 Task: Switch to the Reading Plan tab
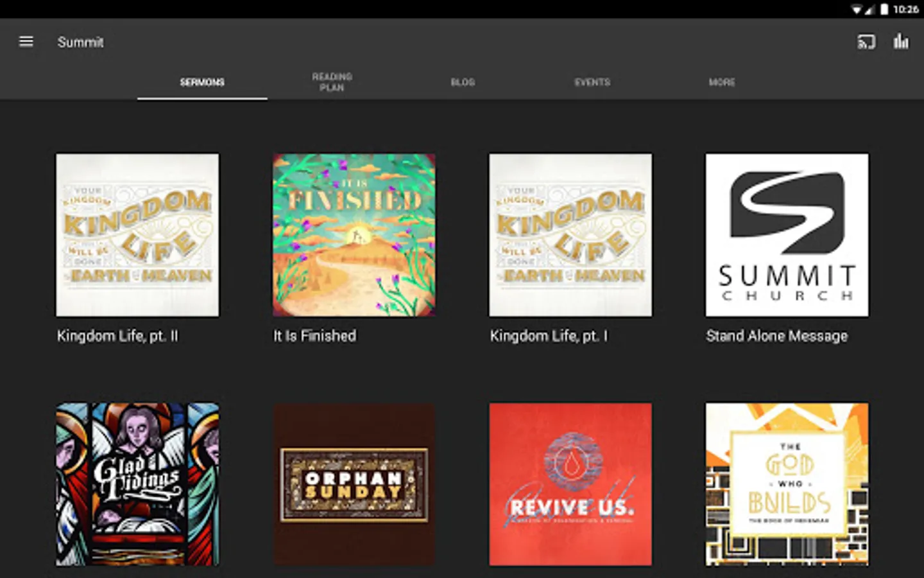[x=332, y=82]
